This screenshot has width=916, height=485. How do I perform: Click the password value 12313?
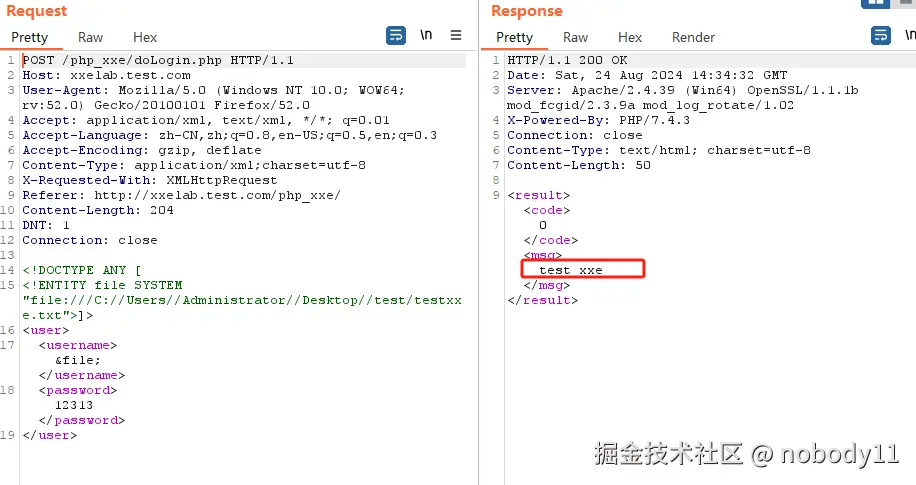pyautogui.click(x=74, y=405)
